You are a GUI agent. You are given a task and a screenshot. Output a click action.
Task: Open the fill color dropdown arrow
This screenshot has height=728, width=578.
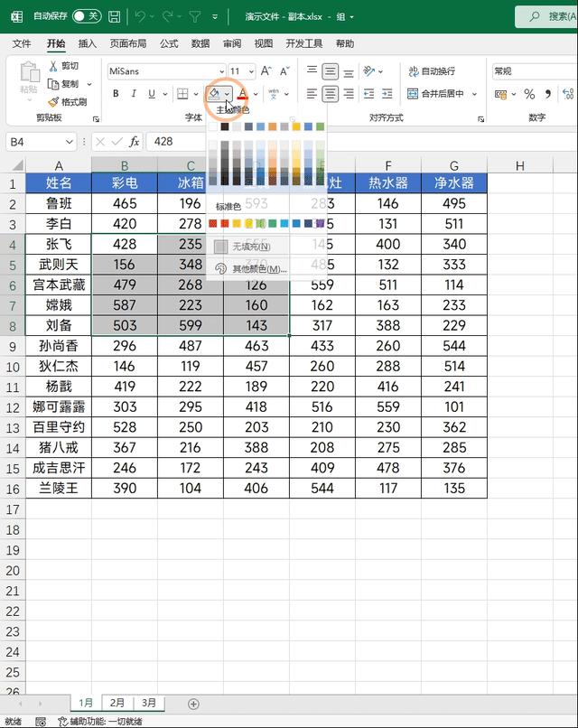227,94
